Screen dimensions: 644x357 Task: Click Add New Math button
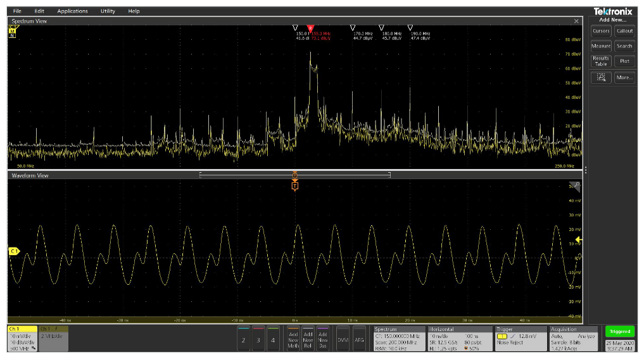[293, 339]
